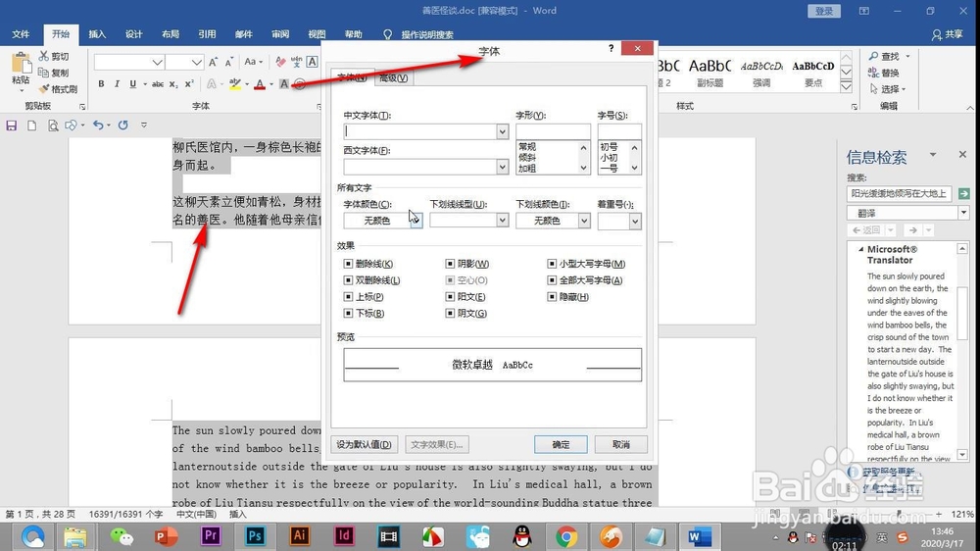Toggle Italic formatting in ribbon
This screenshot has width=980, height=551.
tap(117, 83)
